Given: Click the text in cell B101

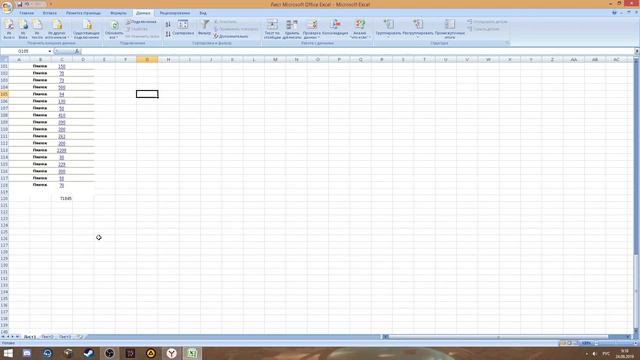Looking at the screenshot, I should point(40,66).
